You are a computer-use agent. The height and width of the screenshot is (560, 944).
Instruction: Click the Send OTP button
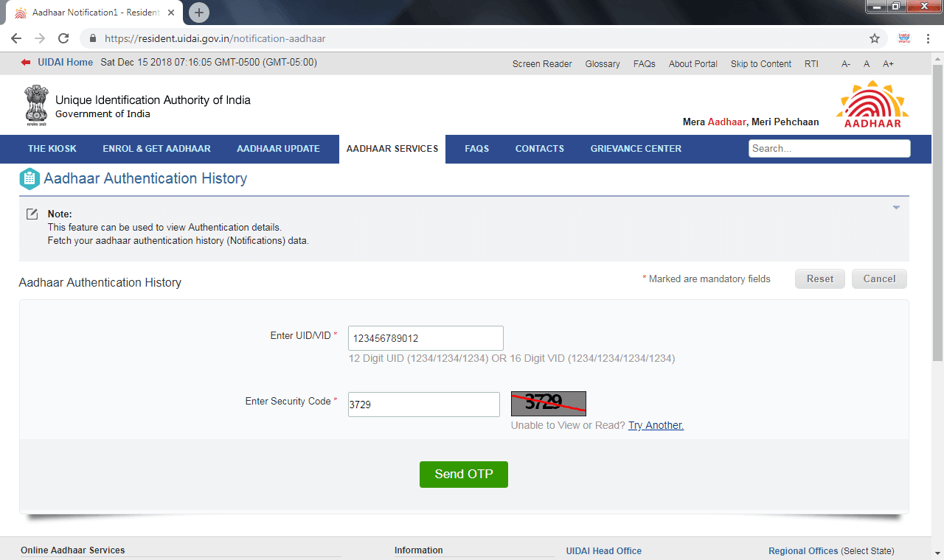pos(464,475)
